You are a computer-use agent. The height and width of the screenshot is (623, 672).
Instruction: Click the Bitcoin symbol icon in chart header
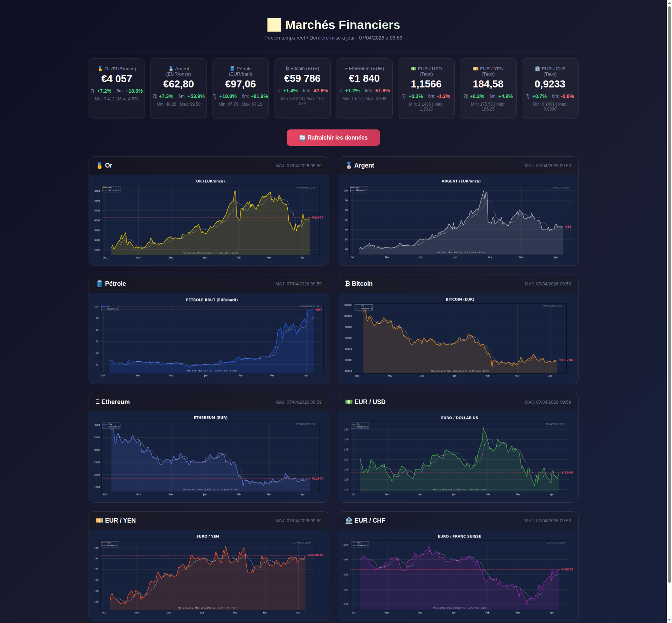pos(347,284)
